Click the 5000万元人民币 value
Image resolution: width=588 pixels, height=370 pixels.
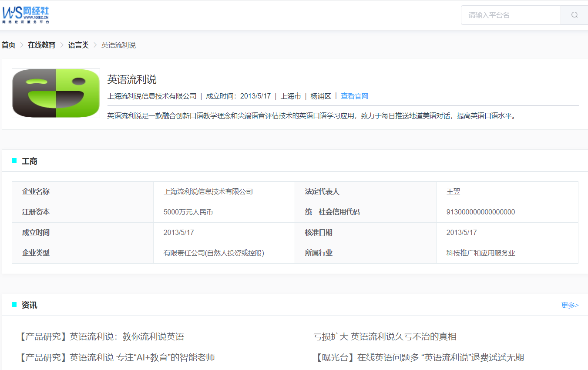point(188,212)
